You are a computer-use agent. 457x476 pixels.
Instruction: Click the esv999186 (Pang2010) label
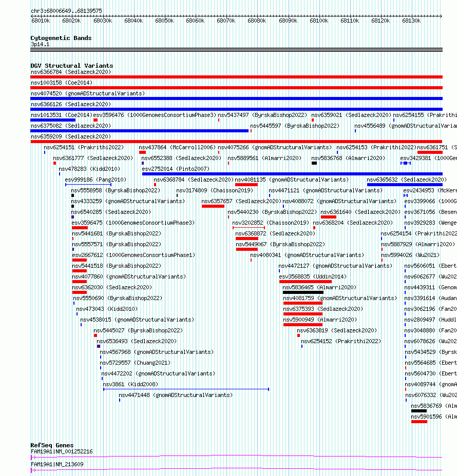click(96, 180)
